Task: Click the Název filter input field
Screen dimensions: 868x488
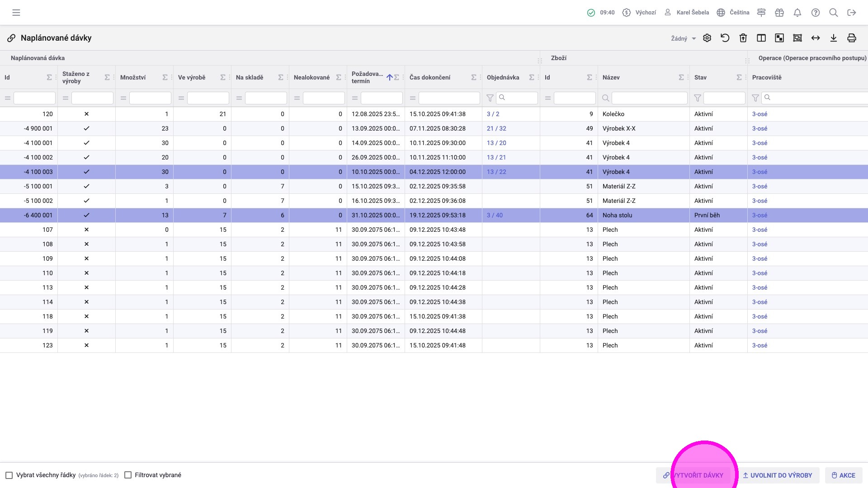Action: (x=649, y=98)
